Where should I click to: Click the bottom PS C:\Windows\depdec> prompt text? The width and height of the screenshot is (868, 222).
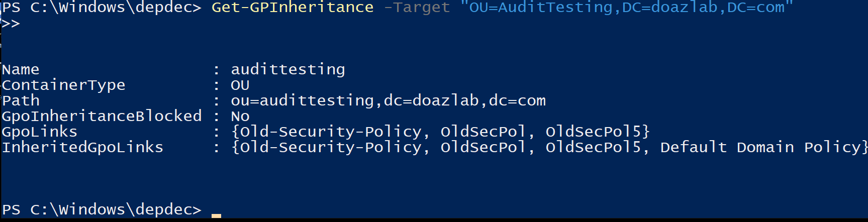click(102, 209)
